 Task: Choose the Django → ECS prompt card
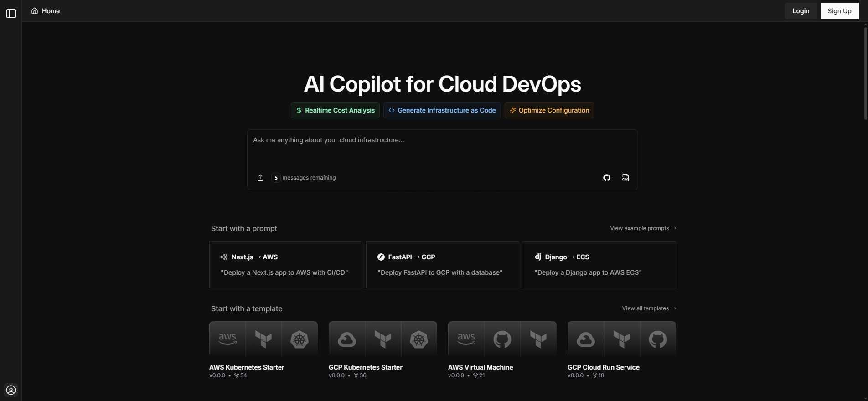pos(599,265)
